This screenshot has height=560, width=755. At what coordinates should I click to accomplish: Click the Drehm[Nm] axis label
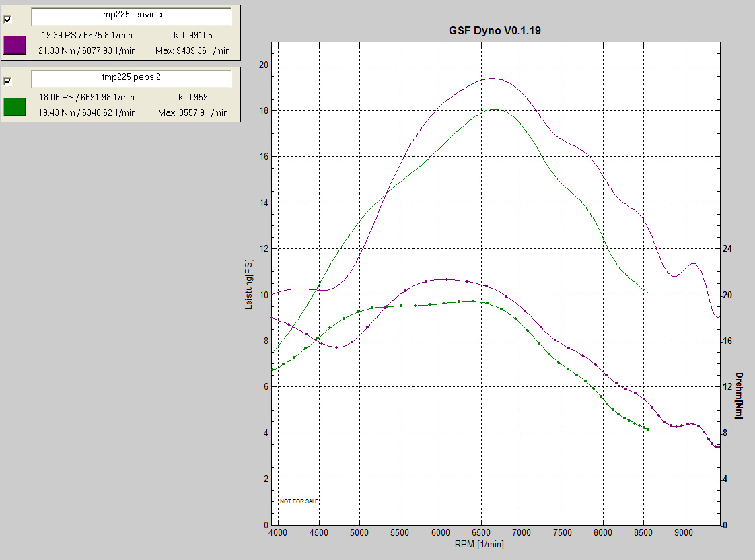739,395
